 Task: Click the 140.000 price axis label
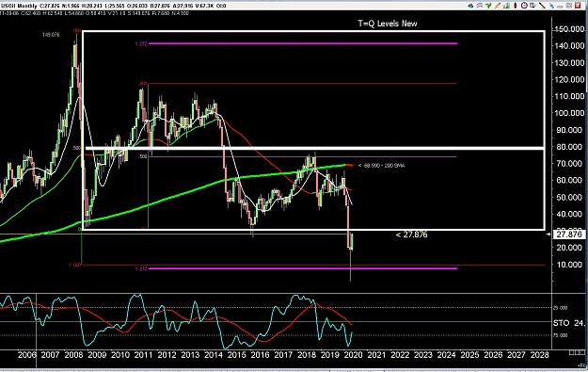(x=569, y=46)
